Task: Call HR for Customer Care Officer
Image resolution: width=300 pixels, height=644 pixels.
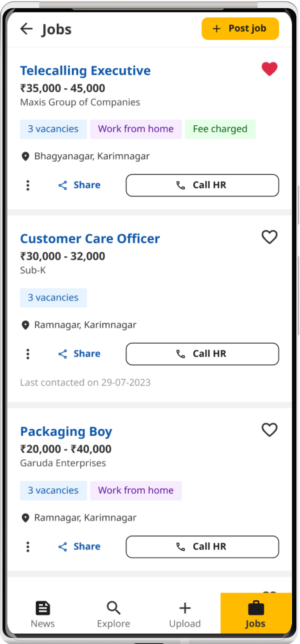Action: pos(202,354)
